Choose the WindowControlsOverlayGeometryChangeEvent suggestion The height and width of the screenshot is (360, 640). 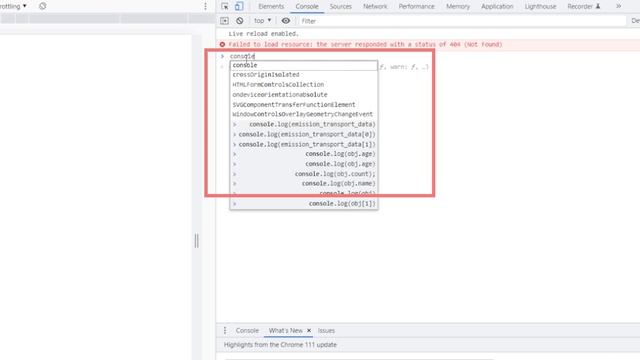pos(304,115)
